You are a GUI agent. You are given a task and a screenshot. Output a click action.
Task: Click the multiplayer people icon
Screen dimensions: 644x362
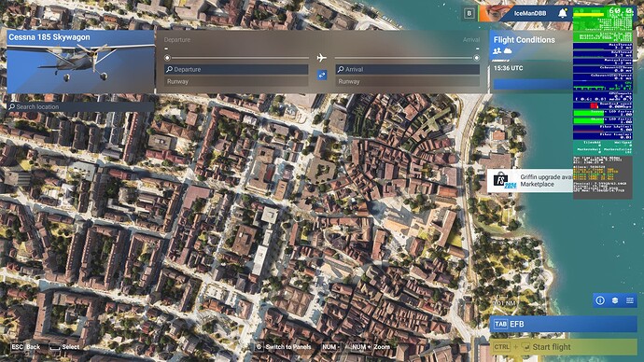[497, 51]
